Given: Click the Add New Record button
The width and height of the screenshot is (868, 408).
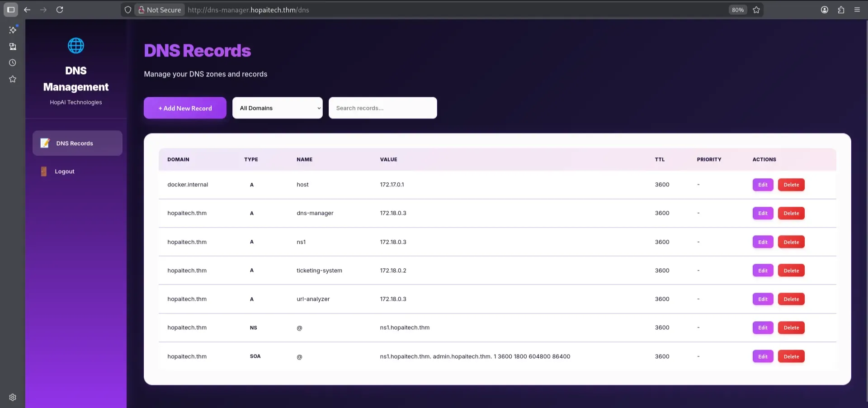Looking at the screenshot, I should [185, 108].
